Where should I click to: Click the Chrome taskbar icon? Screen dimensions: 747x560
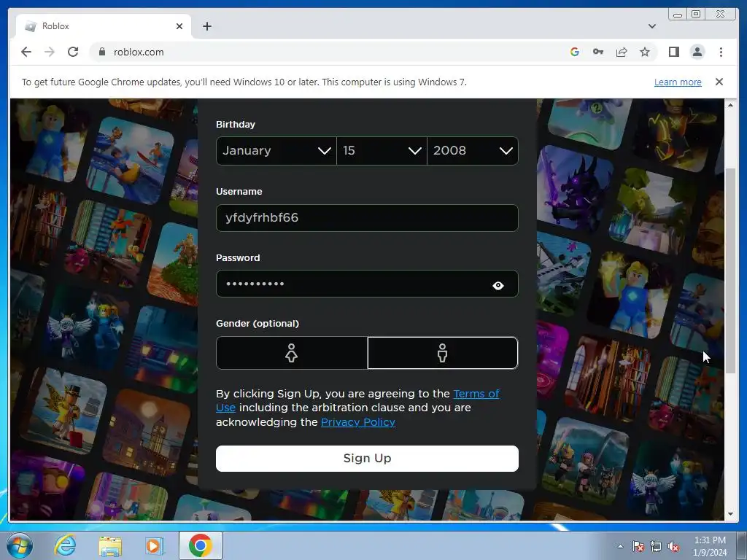[200, 545]
